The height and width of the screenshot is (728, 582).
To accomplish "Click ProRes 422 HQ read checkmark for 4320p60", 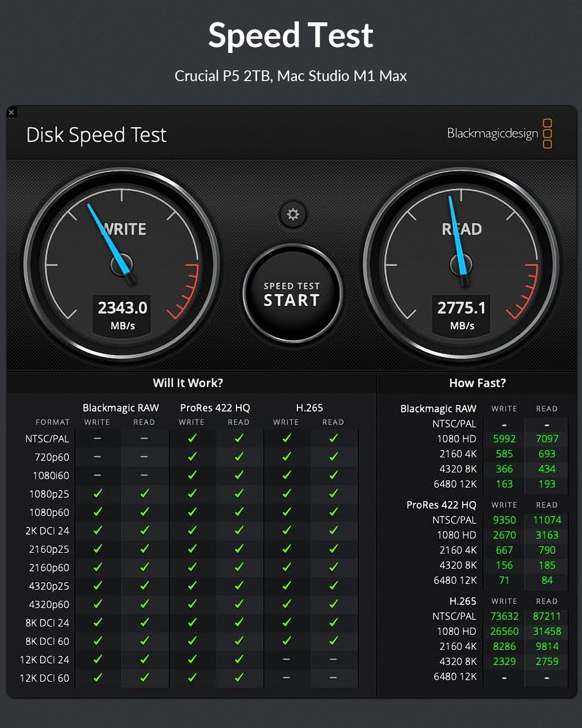I will 239,604.
